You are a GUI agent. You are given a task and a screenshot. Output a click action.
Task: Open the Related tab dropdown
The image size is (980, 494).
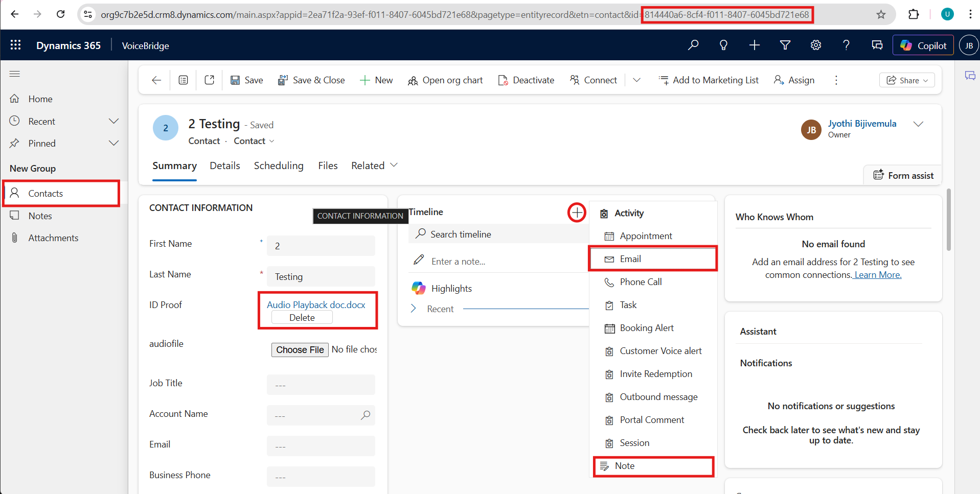coord(374,166)
